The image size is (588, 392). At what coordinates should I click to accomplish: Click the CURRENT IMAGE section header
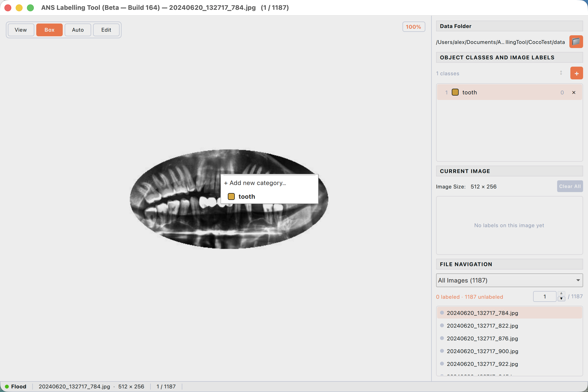(509, 171)
